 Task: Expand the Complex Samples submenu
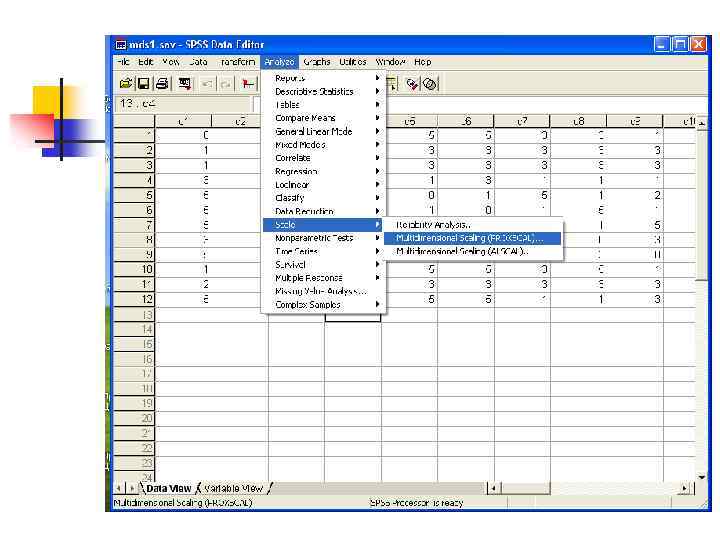pos(323,304)
